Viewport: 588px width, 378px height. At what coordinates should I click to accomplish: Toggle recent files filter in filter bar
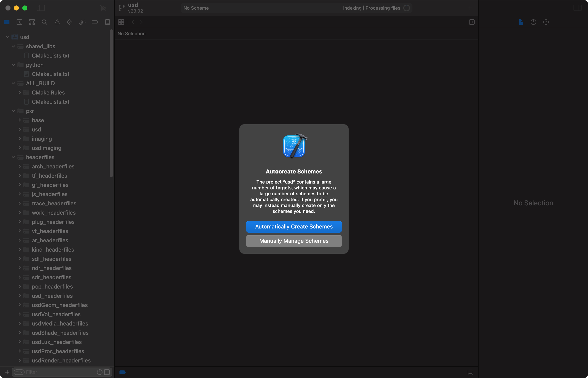[x=100, y=372]
